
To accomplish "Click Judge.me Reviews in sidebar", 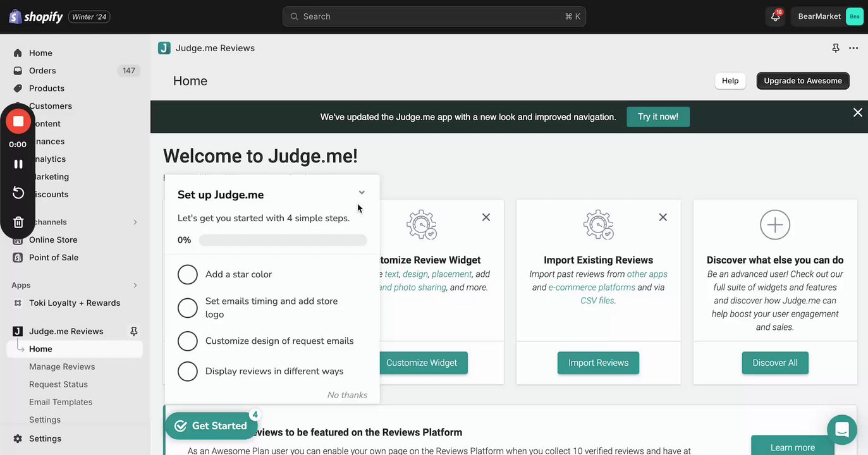I will tap(66, 331).
